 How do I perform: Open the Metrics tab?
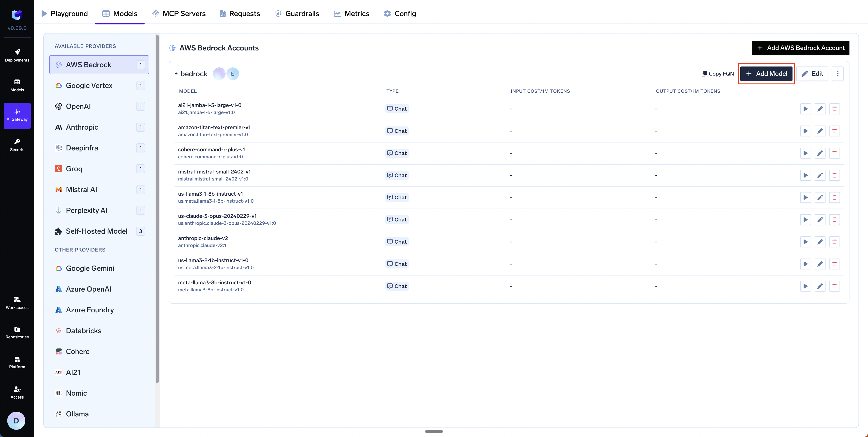351,14
